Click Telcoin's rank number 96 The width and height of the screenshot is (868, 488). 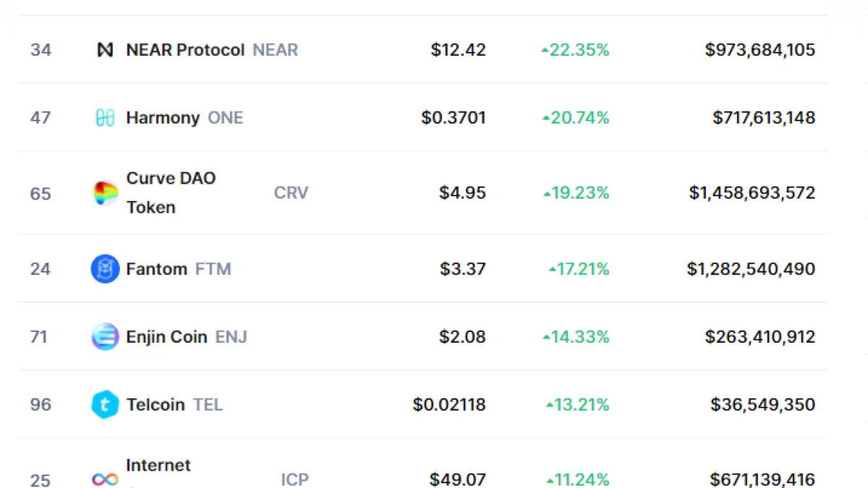point(41,405)
